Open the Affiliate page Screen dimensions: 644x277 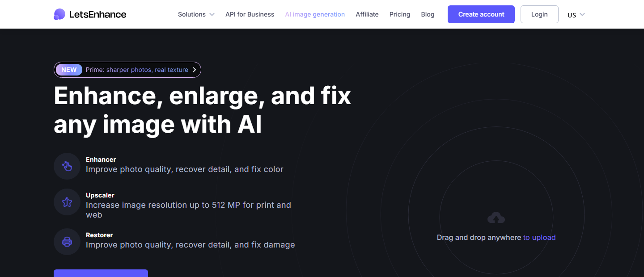pos(367,14)
